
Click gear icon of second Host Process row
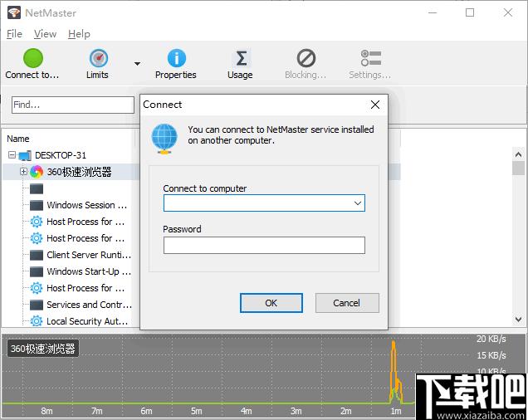(x=37, y=238)
